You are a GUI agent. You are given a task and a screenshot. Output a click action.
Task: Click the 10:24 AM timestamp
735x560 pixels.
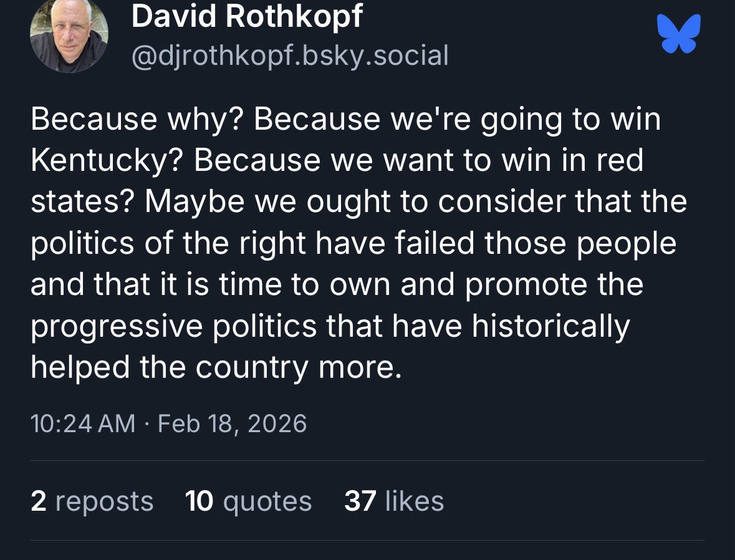click(82, 423)
